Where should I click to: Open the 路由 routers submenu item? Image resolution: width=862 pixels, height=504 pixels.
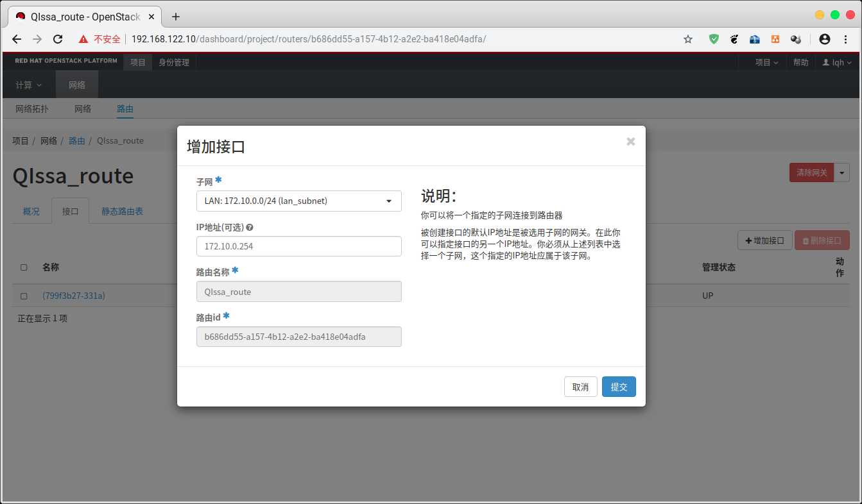click(x=125, y=108)
